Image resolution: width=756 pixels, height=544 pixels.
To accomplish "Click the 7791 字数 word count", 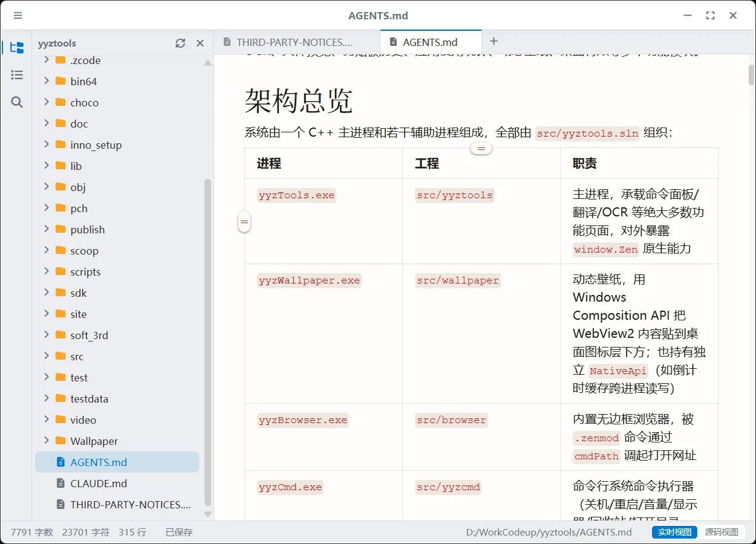I will click(x=32, y=532).
